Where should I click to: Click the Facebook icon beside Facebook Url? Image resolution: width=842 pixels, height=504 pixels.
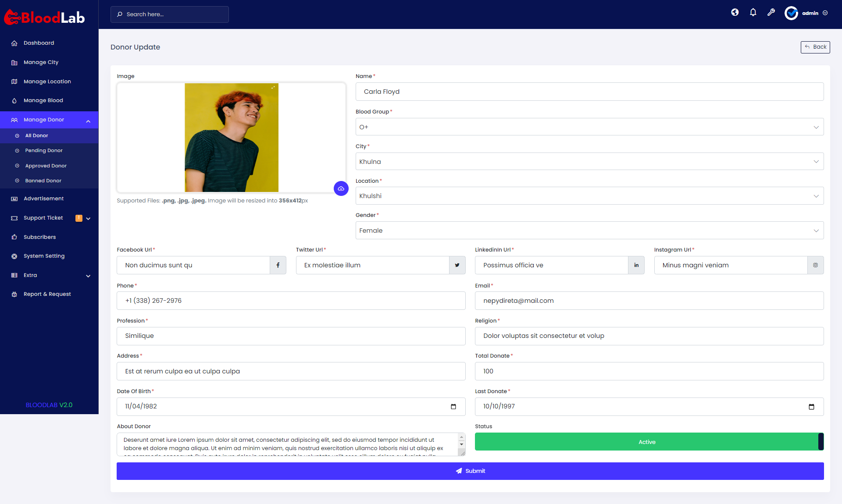click(278, 265)
